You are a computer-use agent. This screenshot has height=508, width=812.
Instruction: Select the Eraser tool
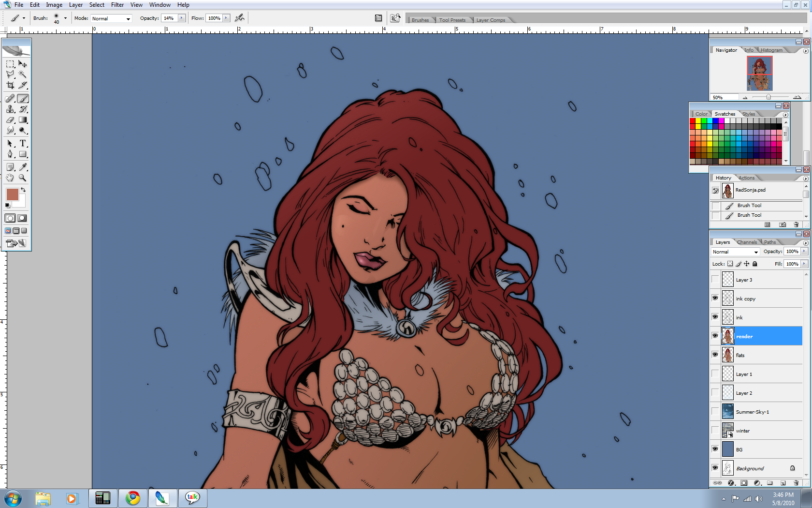coord(10,120)
